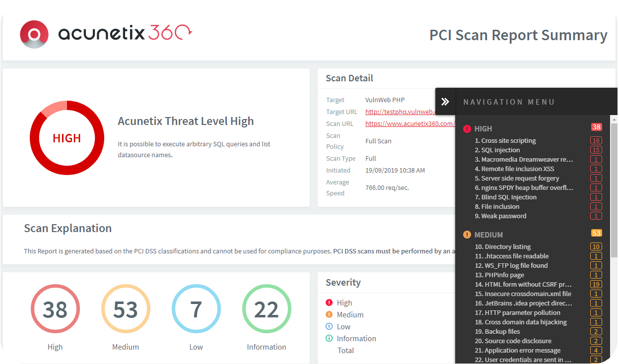Jump to File inclusion entry
This screenshot has width=619, height=364.
click(x=497, y=206)
